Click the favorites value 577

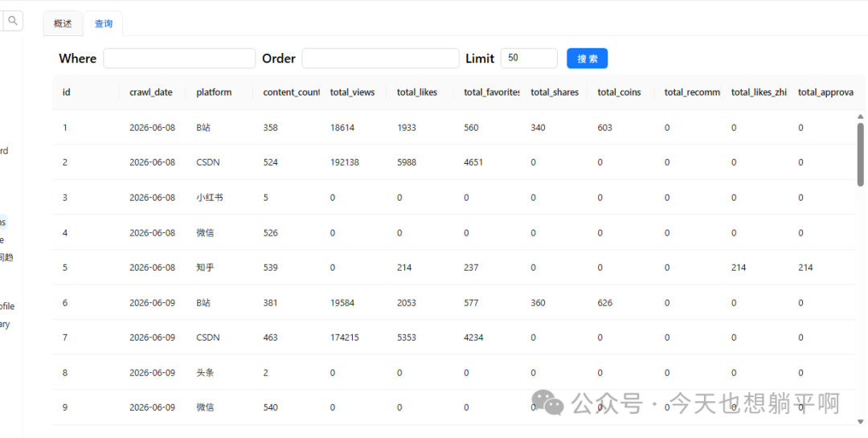click(471, 303)
